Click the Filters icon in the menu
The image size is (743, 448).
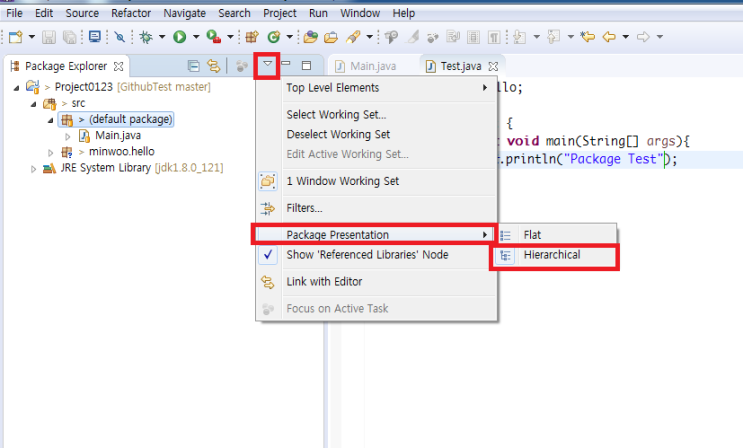point(267,208)
